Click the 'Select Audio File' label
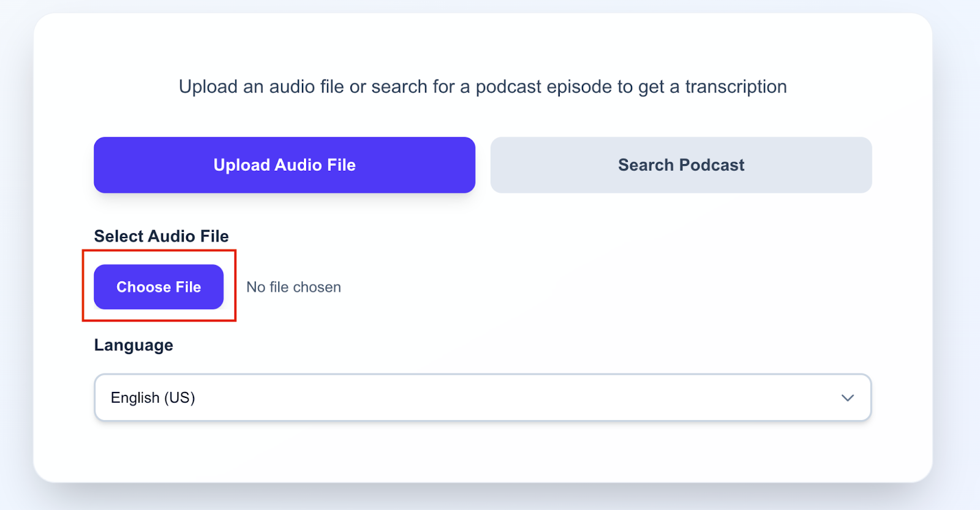 coord(161,236)
